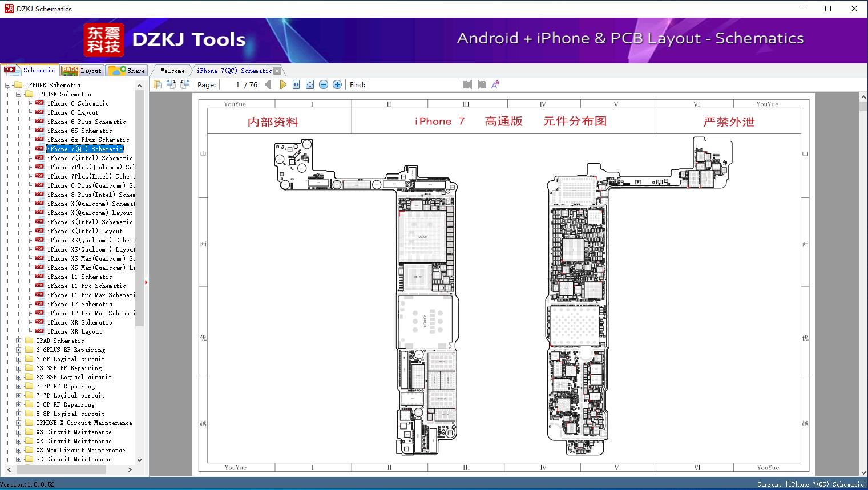Select the XR Circuit Maintenance folder label
The image size is (868, 490).
point(74,441)
